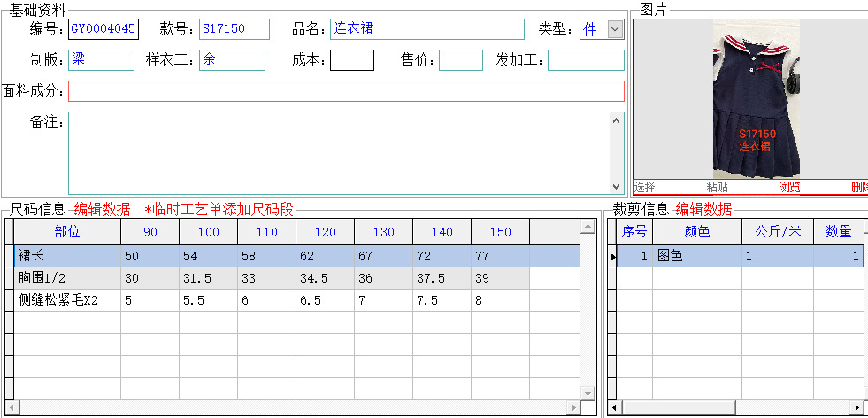The image size is (868, 418).
Task: Click 编辑数据 link beside 尺码信息
Action: pyautogui.click(x=103, y=210)
